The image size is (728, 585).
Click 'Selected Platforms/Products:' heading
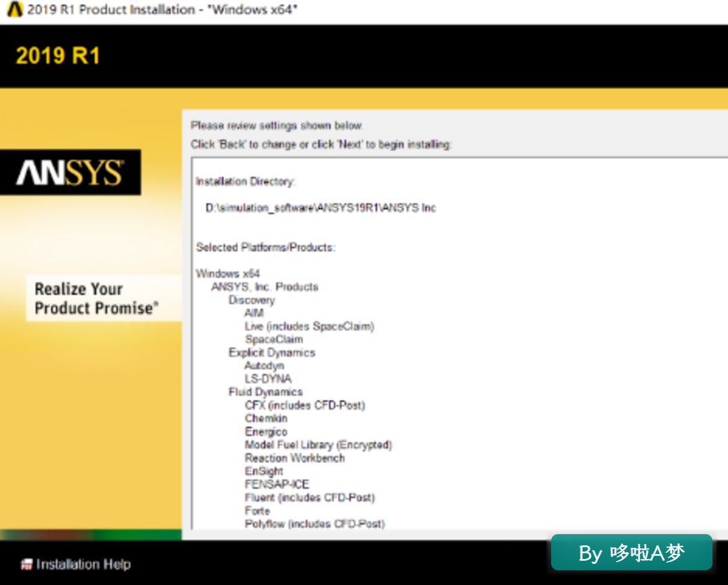pos(265,248)
